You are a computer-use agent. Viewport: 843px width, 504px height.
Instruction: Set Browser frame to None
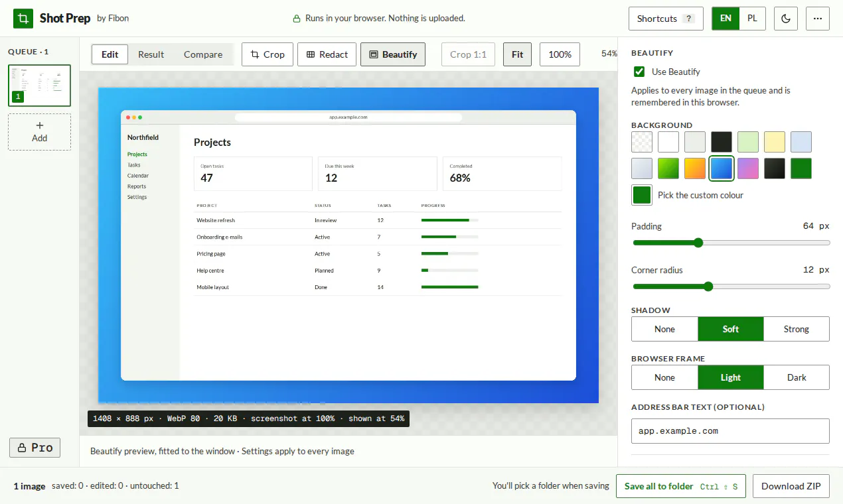tap(664, 377)
